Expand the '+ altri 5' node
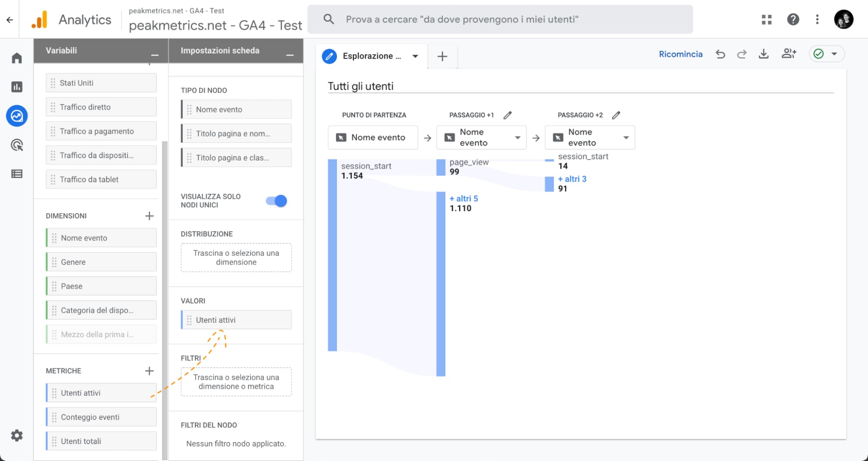This screenshot has height=461, width=868. point(464,199)
